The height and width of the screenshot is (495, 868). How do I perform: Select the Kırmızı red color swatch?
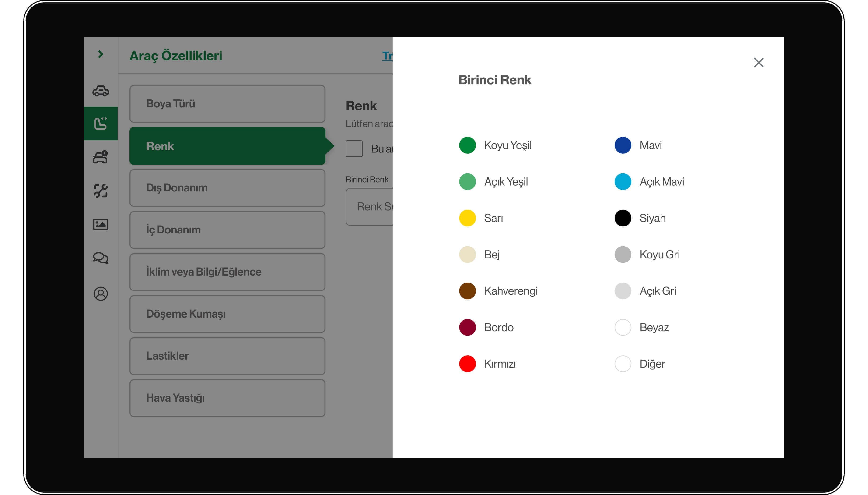467,364
